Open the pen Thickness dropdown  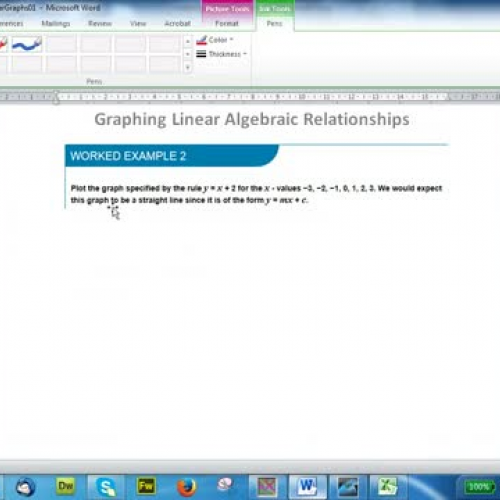221,54
